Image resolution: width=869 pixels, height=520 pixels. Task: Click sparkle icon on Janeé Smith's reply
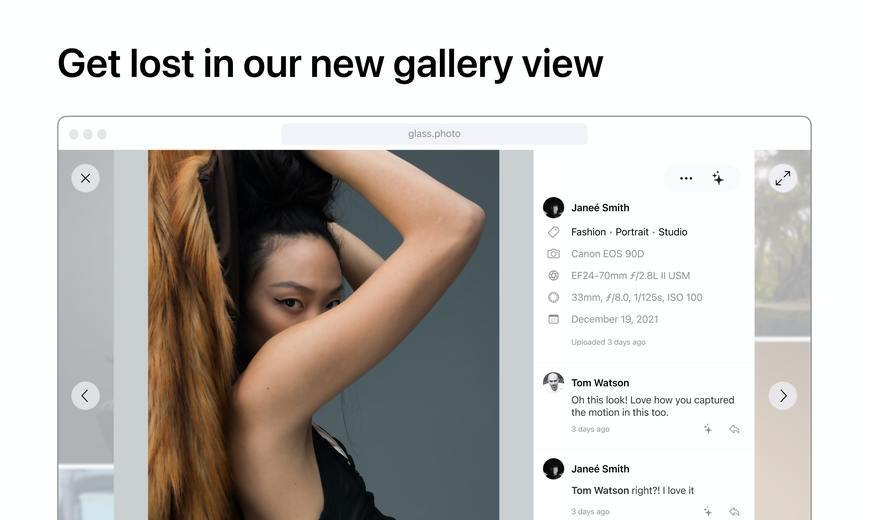[x=708, y=511]
